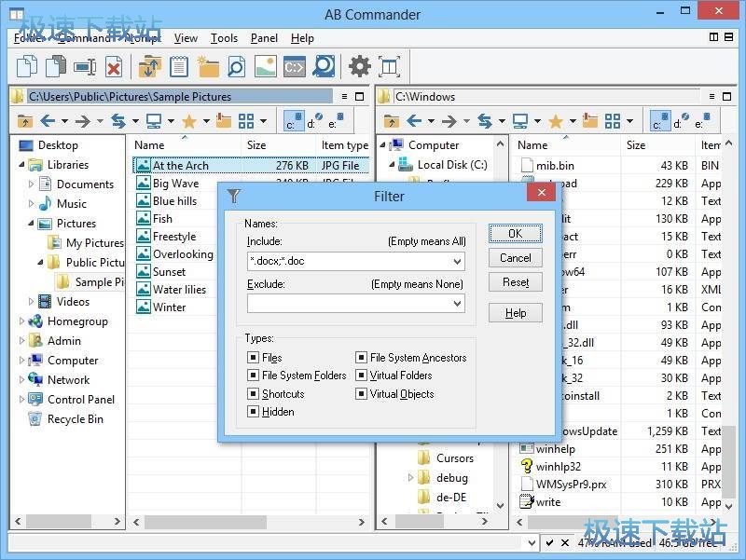Toggle the Virtual Folders checkbox
This screenshot has width=746, height=560.
coord(361,376)
